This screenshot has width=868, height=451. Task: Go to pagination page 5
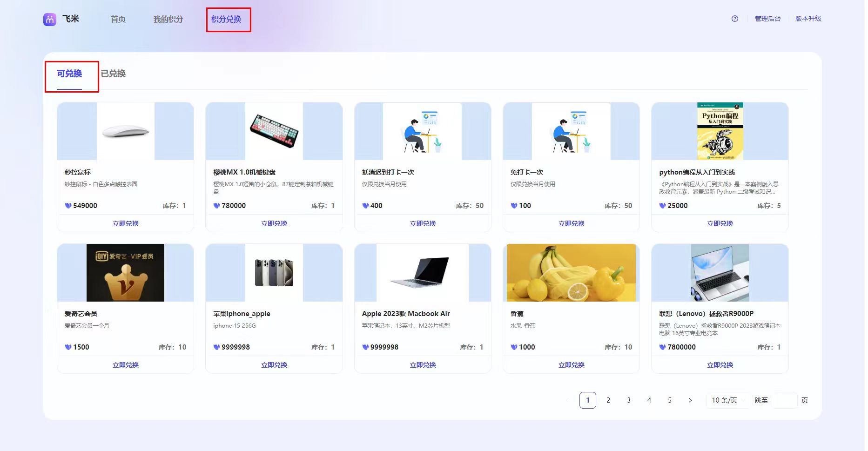[x=670, y=400]
